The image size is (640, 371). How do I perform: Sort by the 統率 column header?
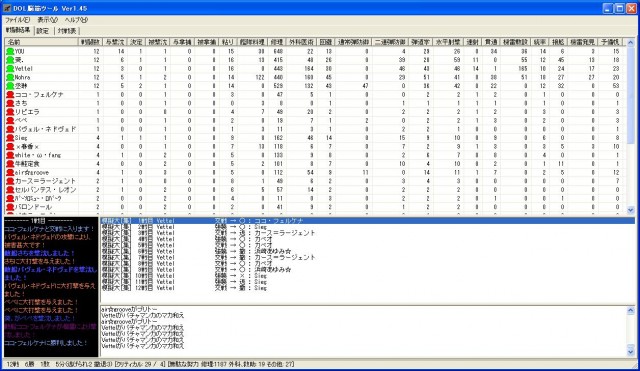tap(540, 42)
